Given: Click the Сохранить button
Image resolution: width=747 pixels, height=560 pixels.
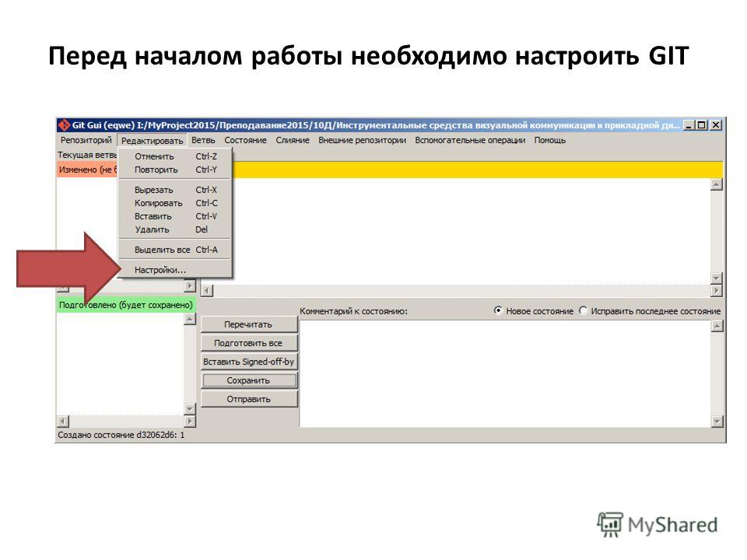Looking at the screenshot, I should (249, 380).
